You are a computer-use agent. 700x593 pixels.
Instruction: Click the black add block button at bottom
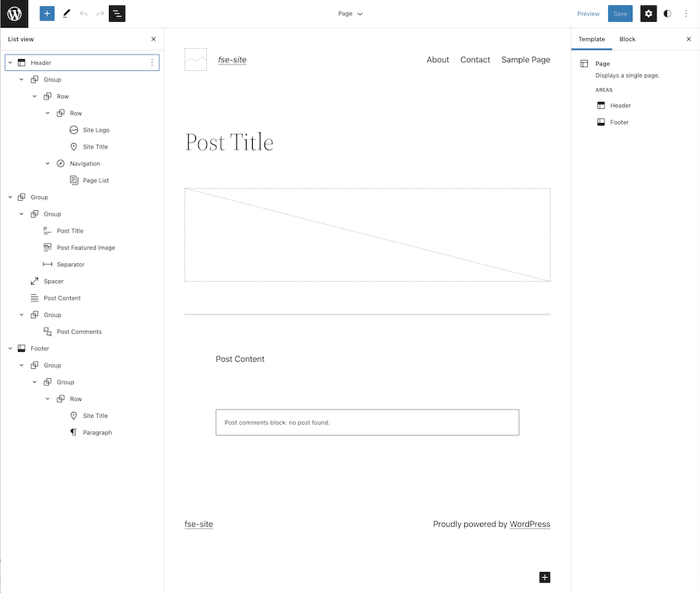[x=544, y=577]
